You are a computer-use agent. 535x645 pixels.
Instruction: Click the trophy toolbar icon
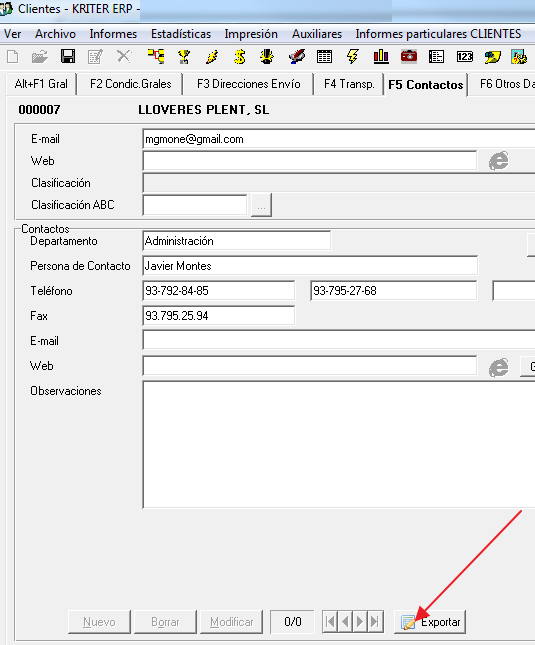point(184,56)
